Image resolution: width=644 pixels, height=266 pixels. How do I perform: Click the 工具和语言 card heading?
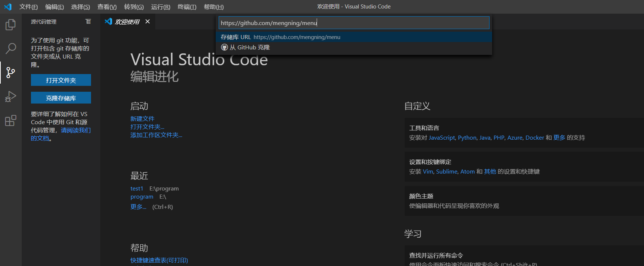pyautogui.click(x=424, y=128)
